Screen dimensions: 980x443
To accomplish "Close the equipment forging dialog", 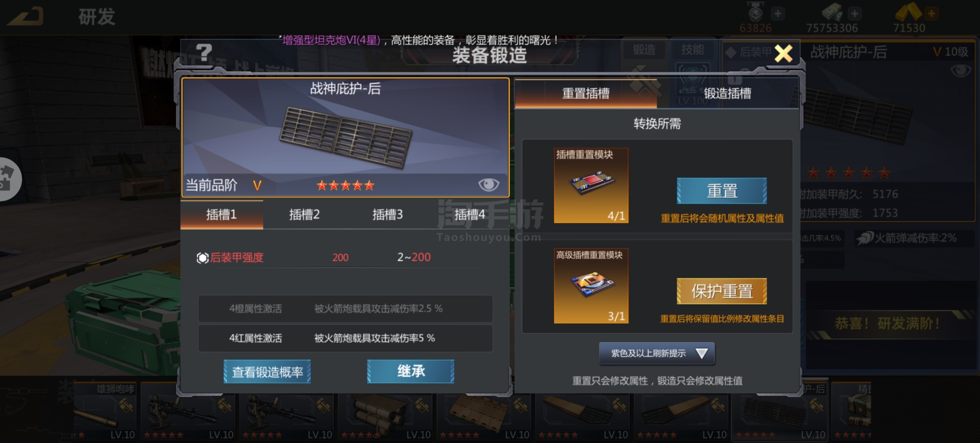I will pyautogui.click(x=783, y=53).
